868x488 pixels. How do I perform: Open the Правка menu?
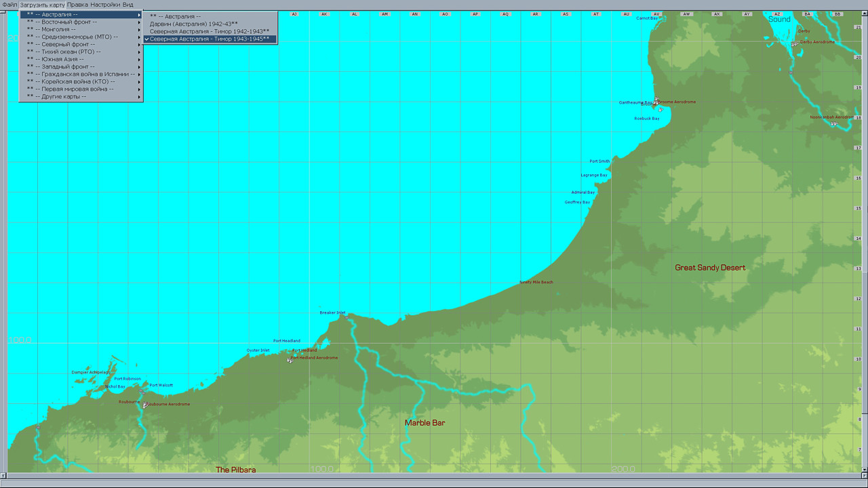coord(77,5)
